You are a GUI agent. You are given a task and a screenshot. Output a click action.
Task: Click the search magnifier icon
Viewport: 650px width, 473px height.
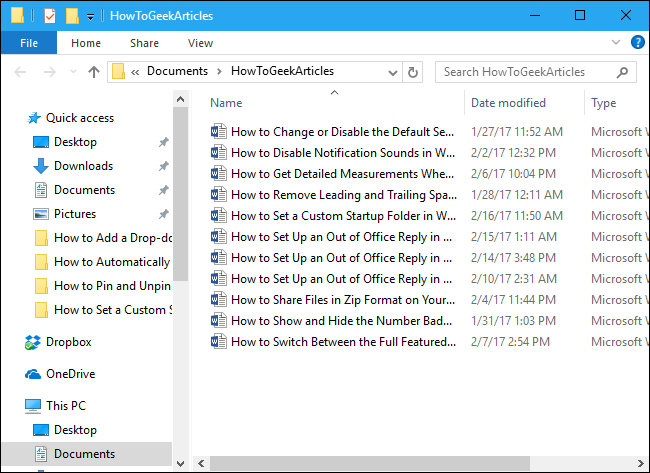[x=623, y=71]
